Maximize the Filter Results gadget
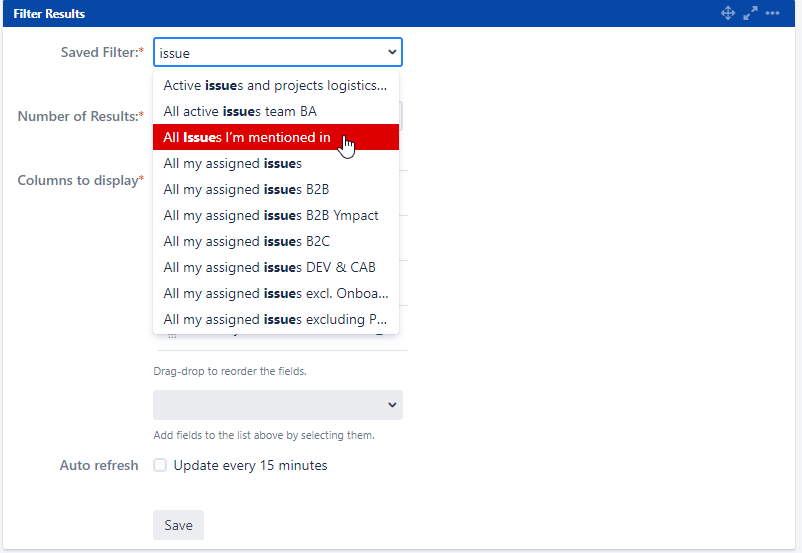 pos(750,13)
